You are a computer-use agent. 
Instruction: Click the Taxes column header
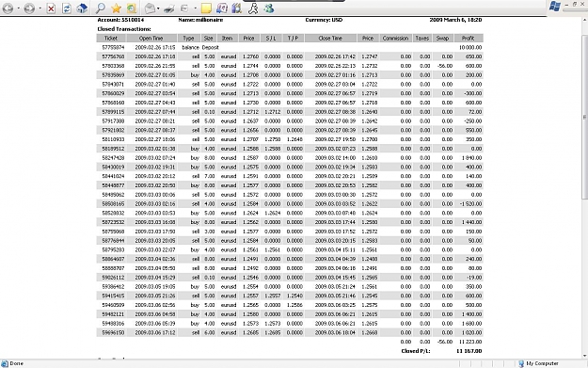(x=422, y=39)
